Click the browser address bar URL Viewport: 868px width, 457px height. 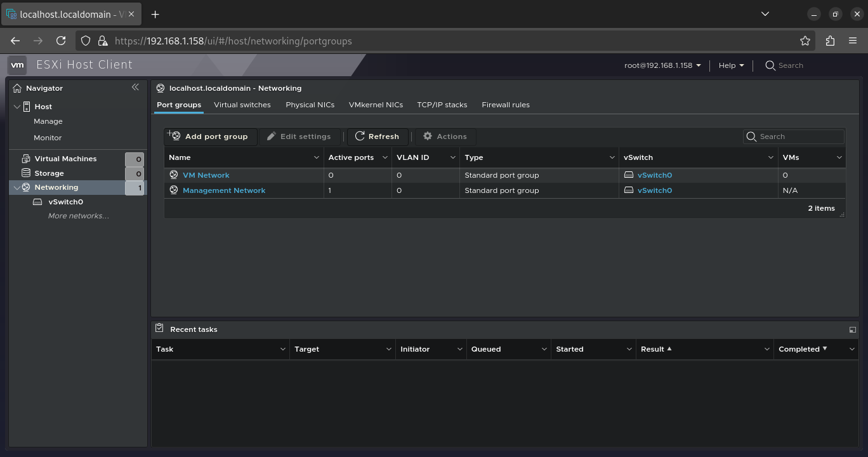(x=233, y=41)
